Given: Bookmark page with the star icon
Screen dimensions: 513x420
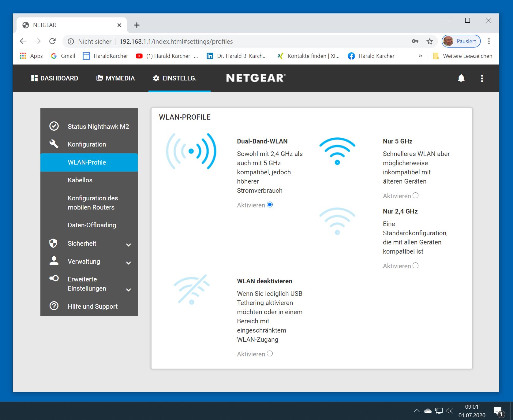Looking at the screenshot, I should [430, 41].
